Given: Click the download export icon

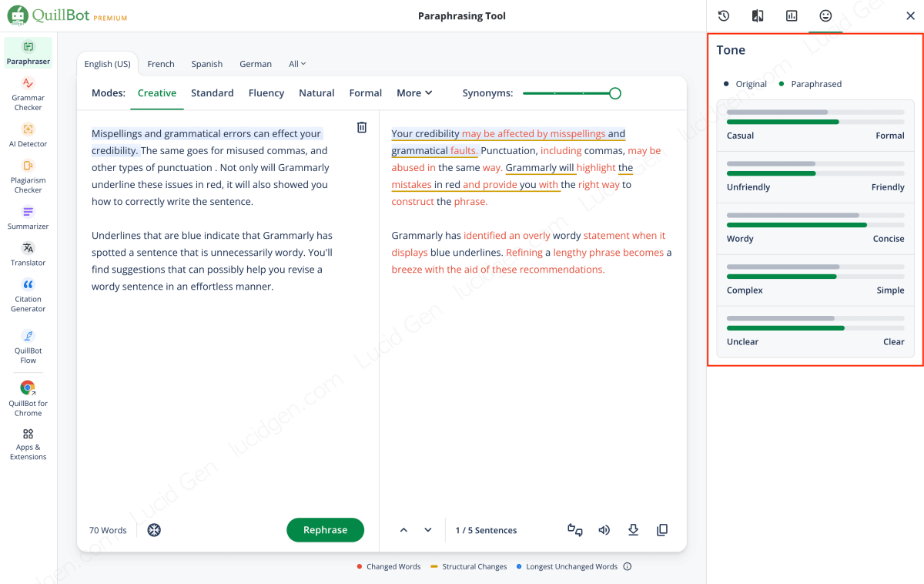Looking at the screenshot, I should (x=633, y=530).
